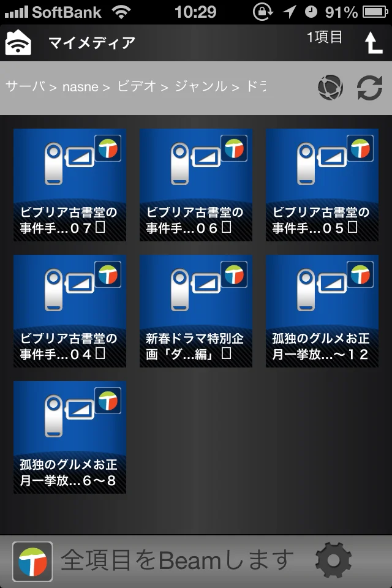Tap the home Wi-Fi network icon

point(18,42)
